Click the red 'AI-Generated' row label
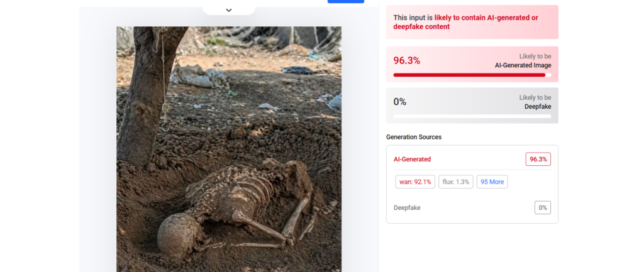Screen dimensions: 644x272 (x=412, y=160)
